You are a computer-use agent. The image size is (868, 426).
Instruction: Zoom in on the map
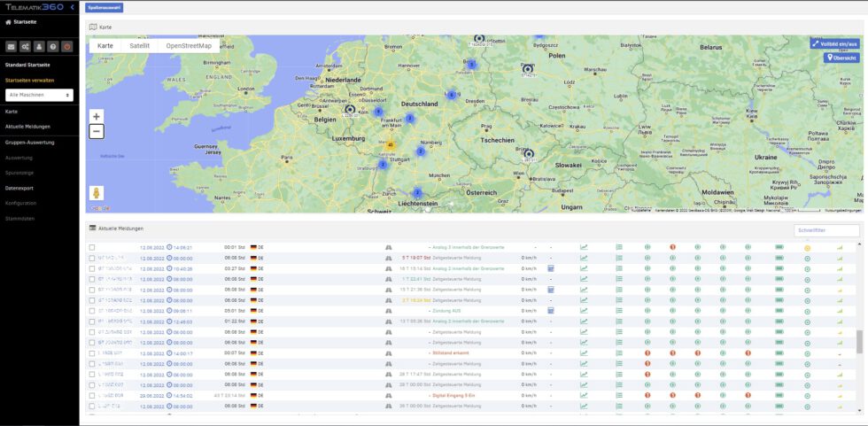[x=97, y=116]
